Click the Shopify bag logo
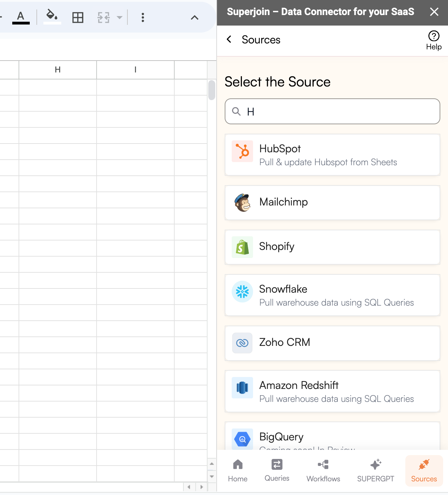The image size is (448, 495). coord(242,247)
